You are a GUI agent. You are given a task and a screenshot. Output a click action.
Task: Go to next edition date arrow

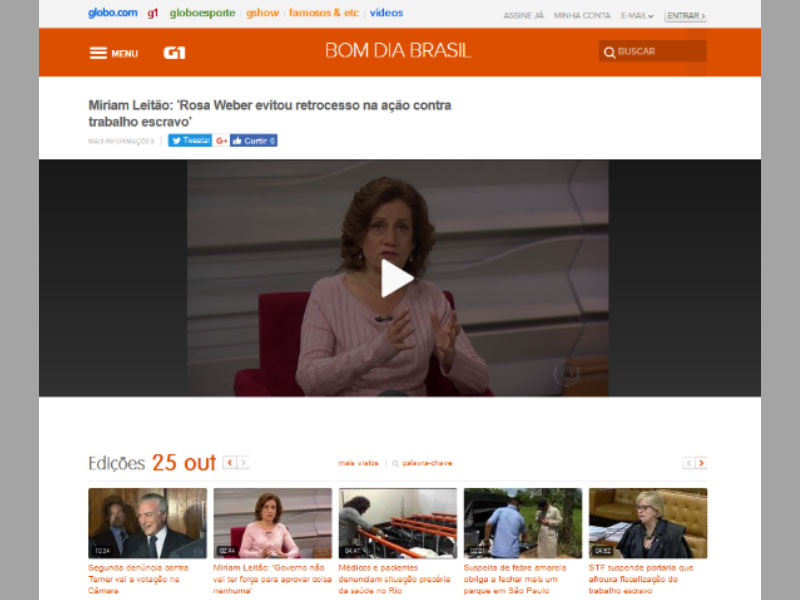pos(243,462)
